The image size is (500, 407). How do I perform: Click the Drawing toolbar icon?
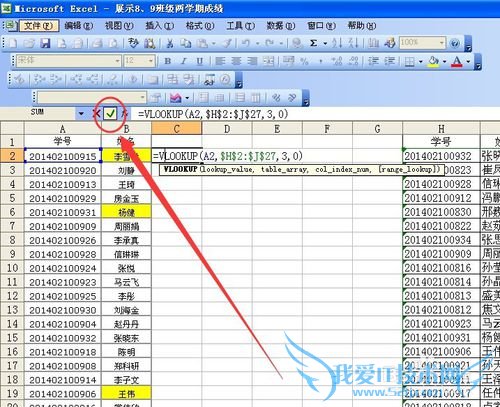[390, 43]
